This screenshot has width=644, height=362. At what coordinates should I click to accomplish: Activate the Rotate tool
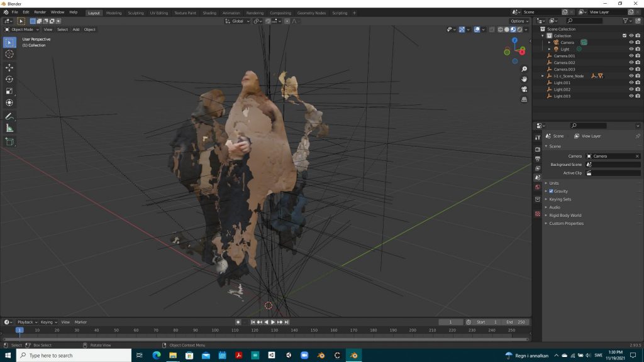pyautogui.click(x=9, y=79)
